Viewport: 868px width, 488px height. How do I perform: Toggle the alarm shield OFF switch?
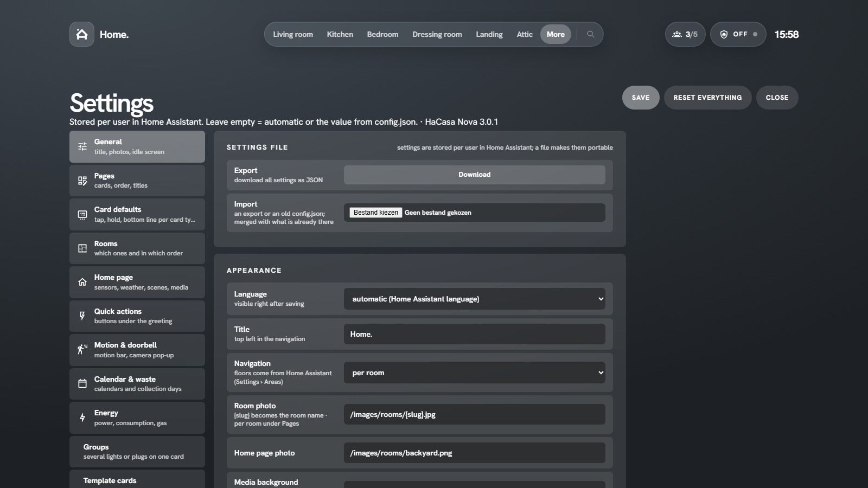[x=738, y=34]
